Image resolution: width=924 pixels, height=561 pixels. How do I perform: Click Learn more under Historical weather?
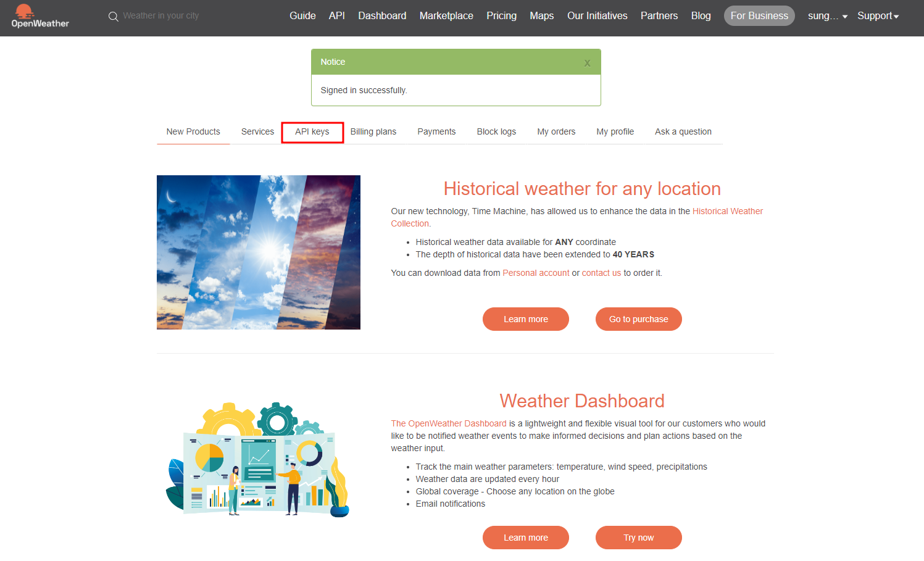coord(526,319)
